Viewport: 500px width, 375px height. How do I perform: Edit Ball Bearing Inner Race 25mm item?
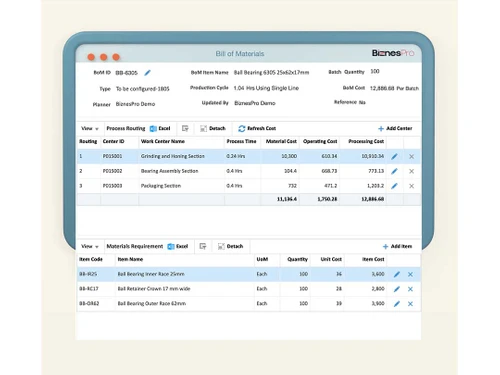(x=397, y=274)
